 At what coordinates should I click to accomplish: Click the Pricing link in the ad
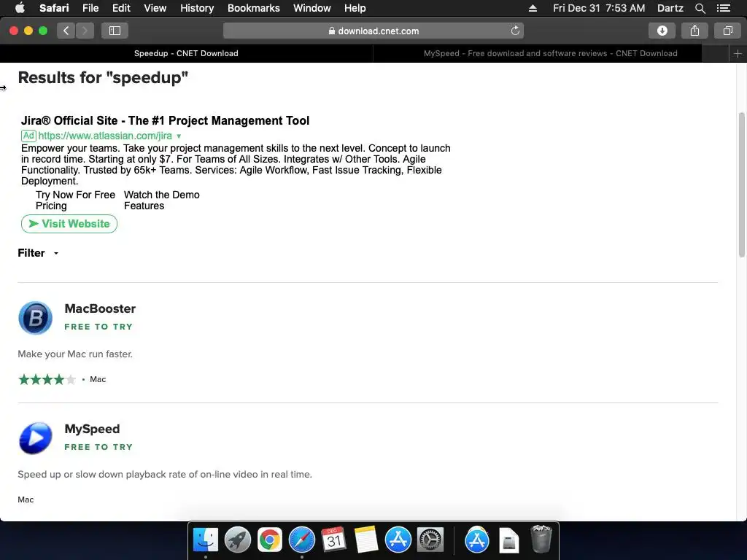(x=51, y=206)
